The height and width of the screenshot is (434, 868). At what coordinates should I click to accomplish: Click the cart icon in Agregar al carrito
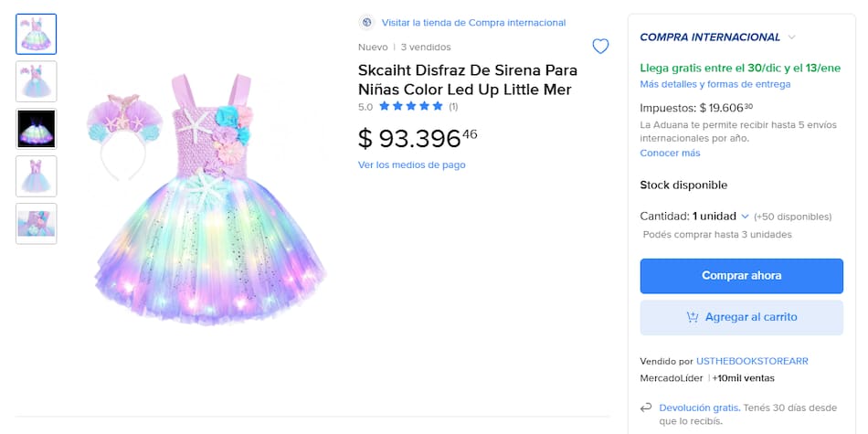pyautogui.click(x=693, y=317)
